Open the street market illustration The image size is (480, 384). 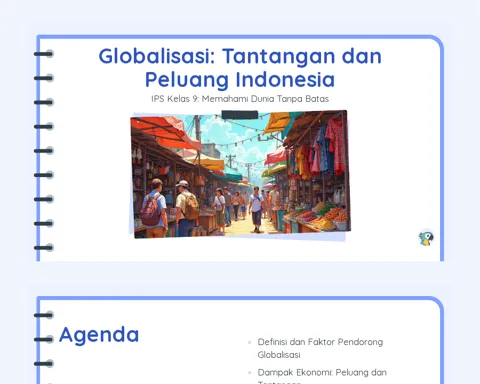240,174
